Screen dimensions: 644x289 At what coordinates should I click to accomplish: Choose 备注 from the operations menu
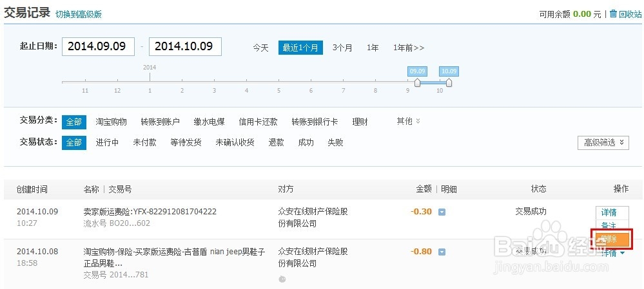(609, 226)
